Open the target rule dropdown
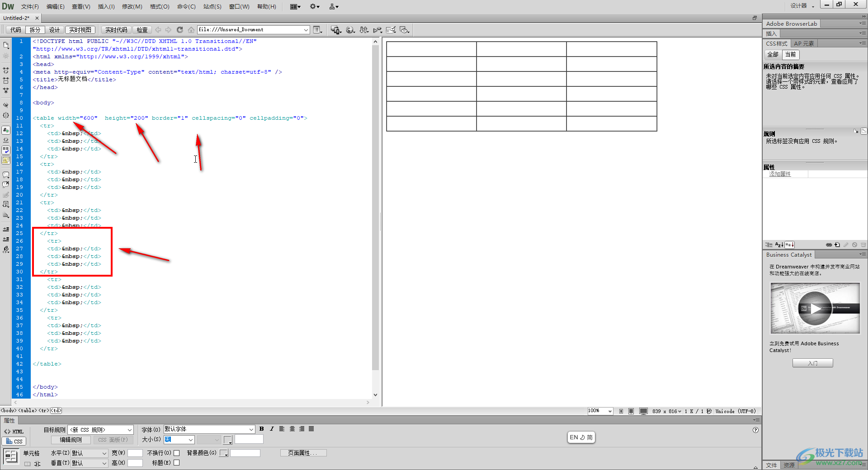Viewport: 868px width, 470px height. pyautogui.click(x=130, y=430)
